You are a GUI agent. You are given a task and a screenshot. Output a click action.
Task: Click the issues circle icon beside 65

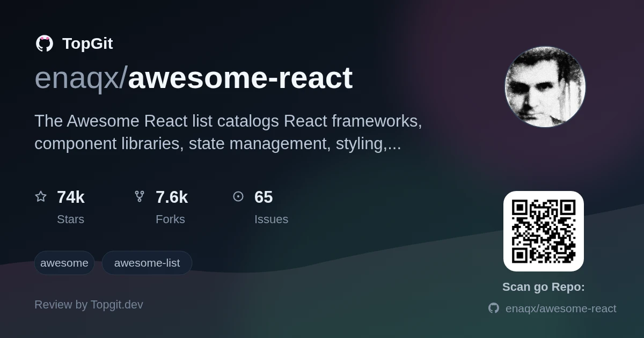[x=238, y=196]
